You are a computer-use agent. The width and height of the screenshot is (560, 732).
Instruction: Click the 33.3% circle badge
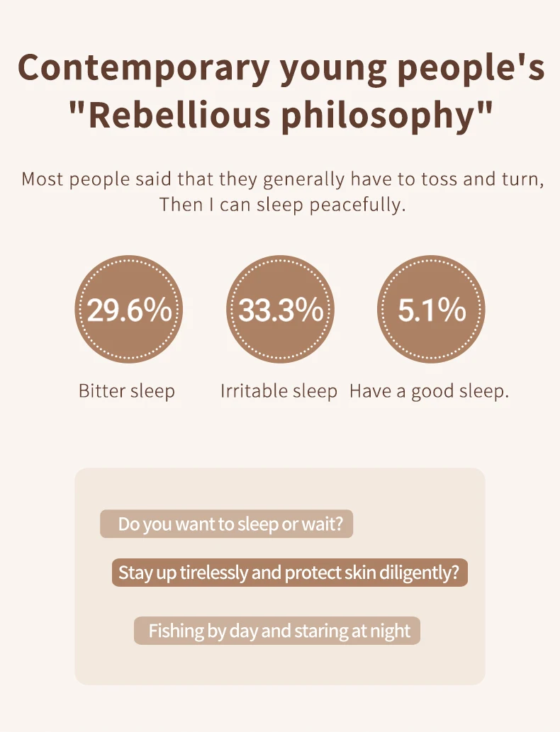280,309
